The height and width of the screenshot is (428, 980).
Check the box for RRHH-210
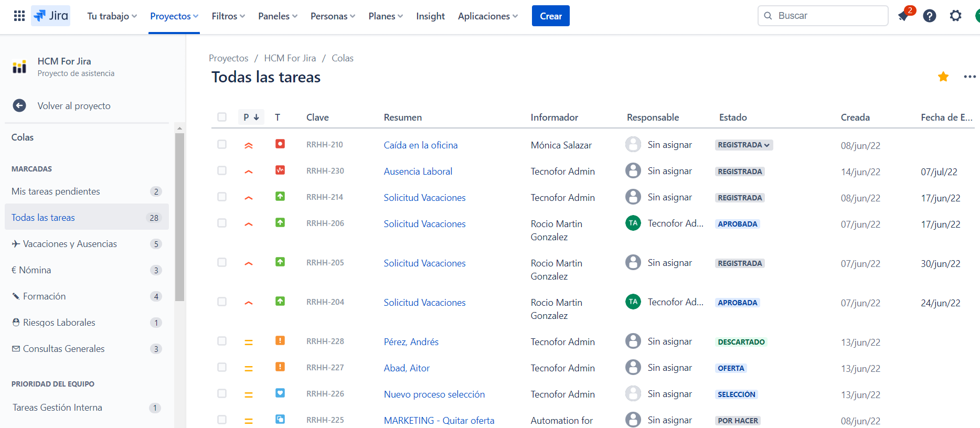(222, 144)
